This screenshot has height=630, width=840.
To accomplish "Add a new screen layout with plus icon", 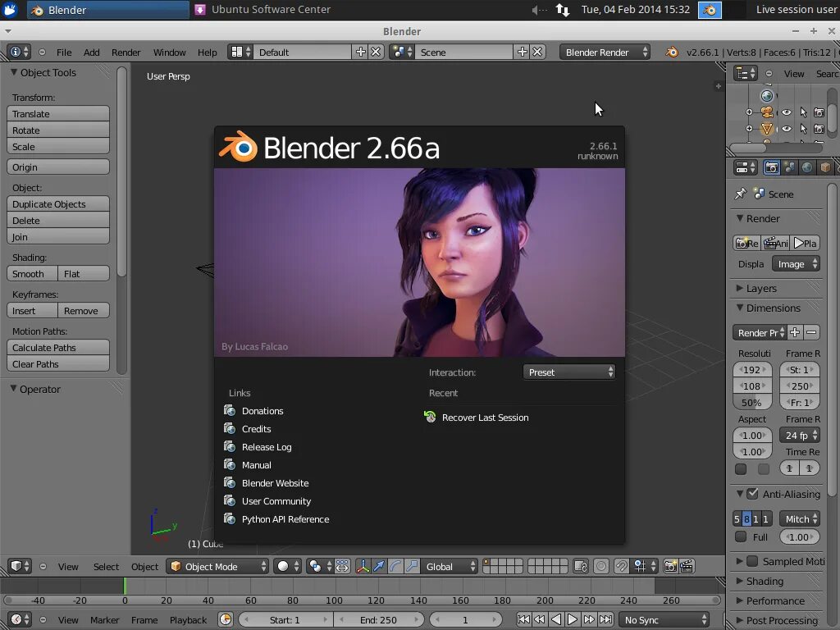I will point(361,52).
